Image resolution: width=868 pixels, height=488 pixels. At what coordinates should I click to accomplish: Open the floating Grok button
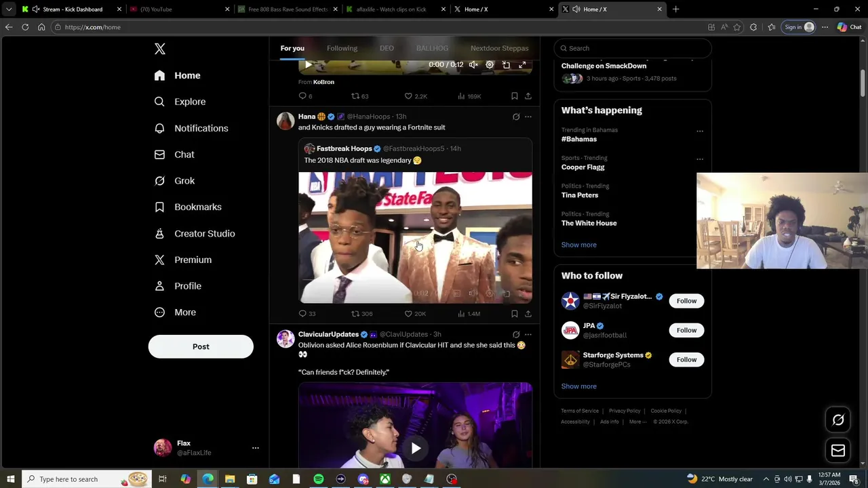tap(838, 420)
